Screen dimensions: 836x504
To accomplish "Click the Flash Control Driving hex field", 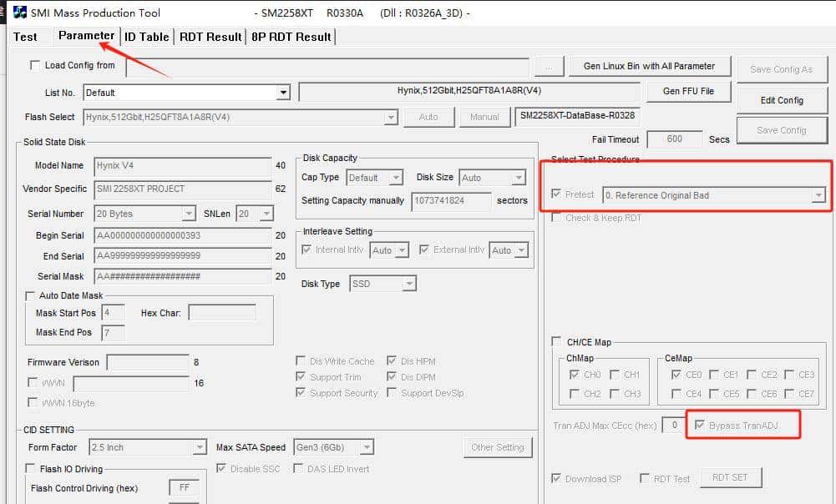I will (x=184, y=488).
